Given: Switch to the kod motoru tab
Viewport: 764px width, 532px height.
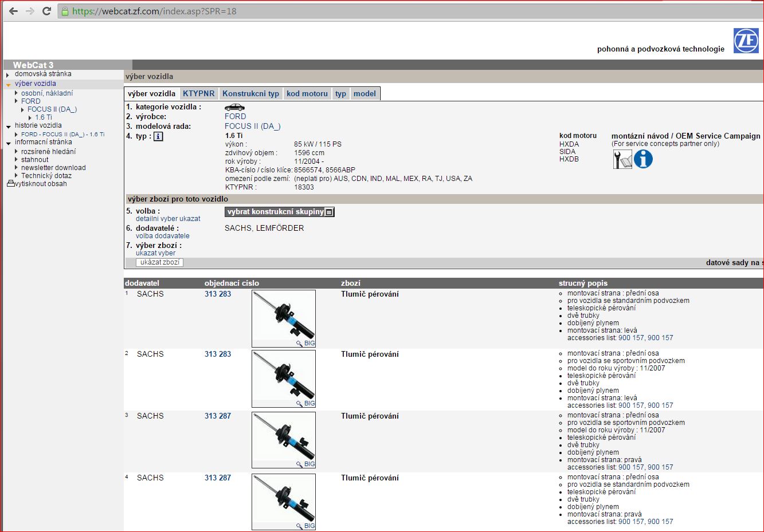Looking at the screenshot, I should pyautogui.click(x=307, y=93).
